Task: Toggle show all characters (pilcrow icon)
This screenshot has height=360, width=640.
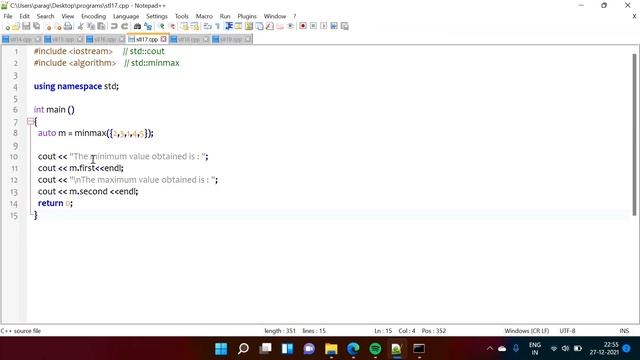Action: 218,27
